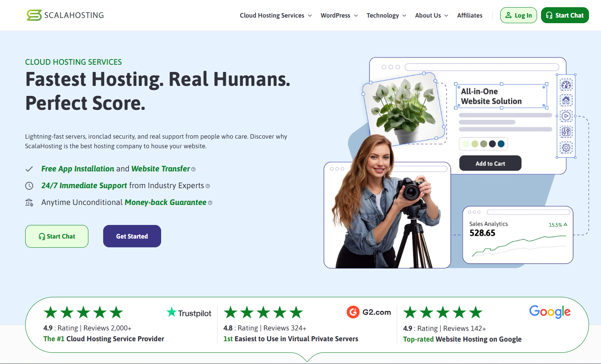Viewport: 601px width, 364px height.
Task: Open the Website Transfer link
Action: coord(161,169)
